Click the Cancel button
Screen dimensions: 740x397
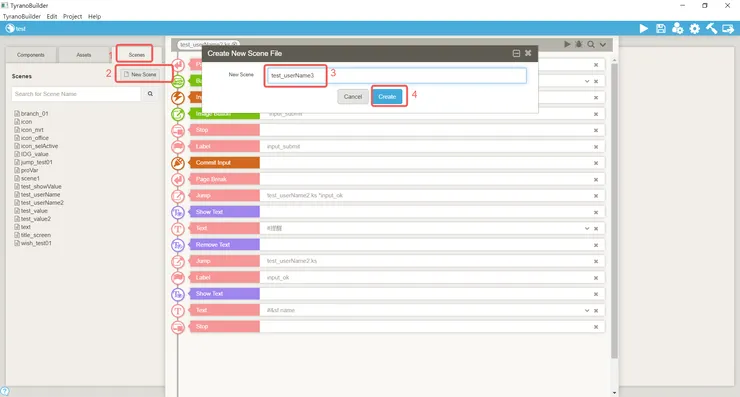point(353,97)
